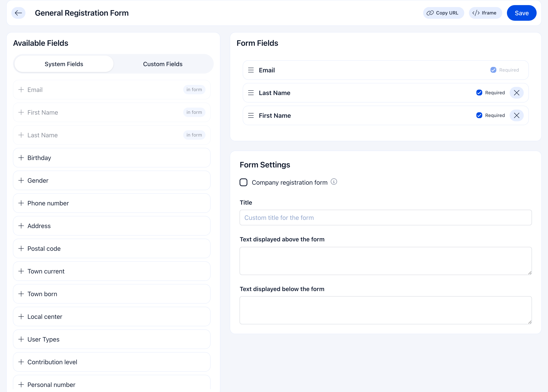Remove the Last Name field with the X icon
This screenshot has width=548, height=392.
517,93
